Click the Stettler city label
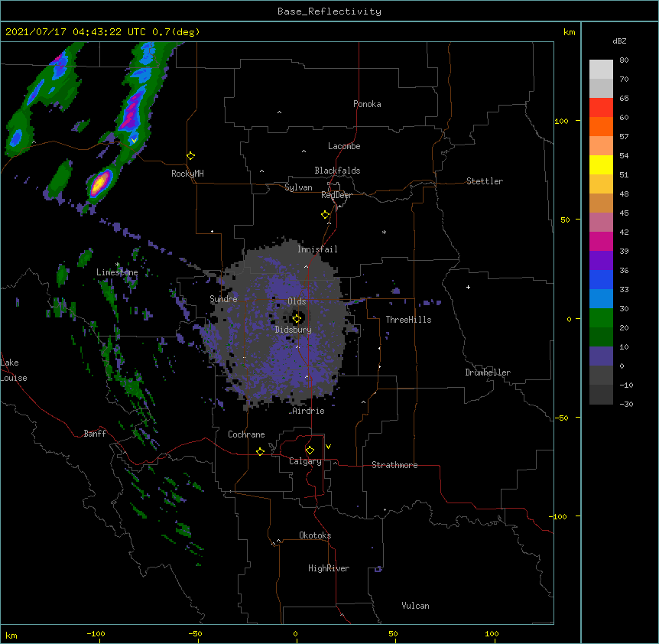The width and height of the screenshot is (659, 644). click(485, 181)
